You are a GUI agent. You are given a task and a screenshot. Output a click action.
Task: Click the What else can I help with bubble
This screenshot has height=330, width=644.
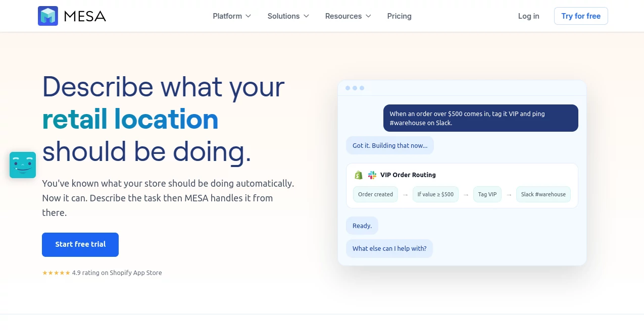tap(389, 248)
